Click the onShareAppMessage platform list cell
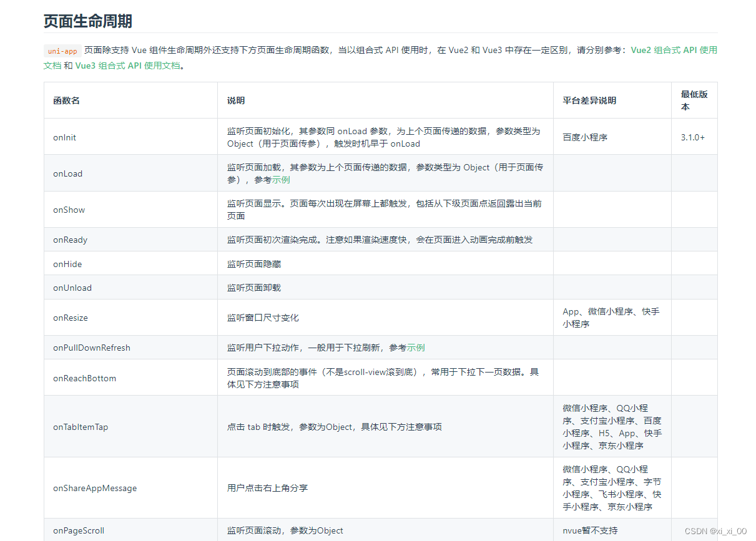 click(612, 488)
